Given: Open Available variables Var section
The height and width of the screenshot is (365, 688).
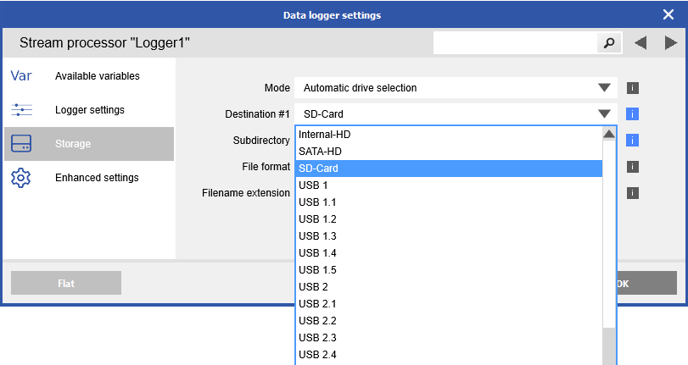Looking at the screenshot, I should 89,76.
